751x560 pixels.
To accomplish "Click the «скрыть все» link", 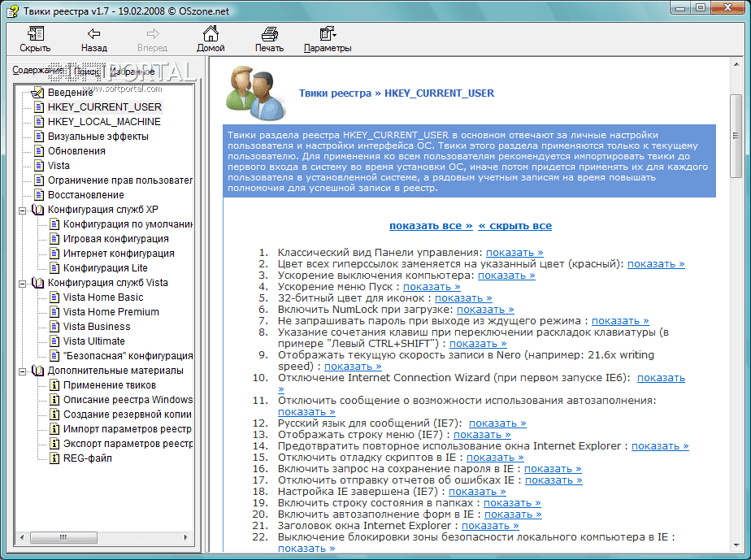I will point(514,226).
